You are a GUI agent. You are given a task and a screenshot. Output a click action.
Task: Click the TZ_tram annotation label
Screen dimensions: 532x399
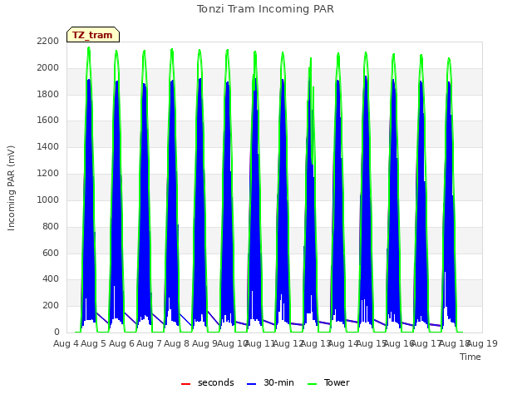pyautogui.click(x=92, y=35)
